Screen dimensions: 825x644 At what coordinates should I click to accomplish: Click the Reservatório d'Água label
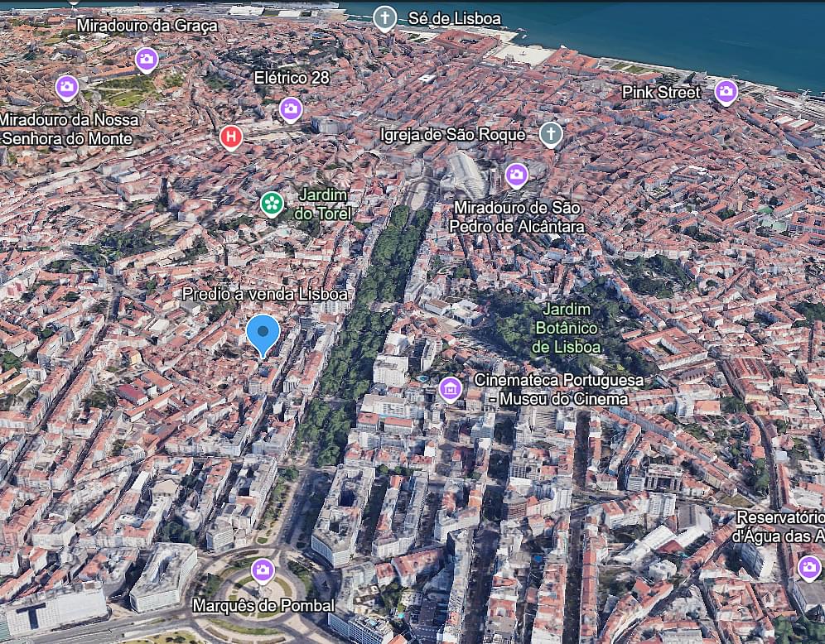pyautogui.click(x=779, y=526)
